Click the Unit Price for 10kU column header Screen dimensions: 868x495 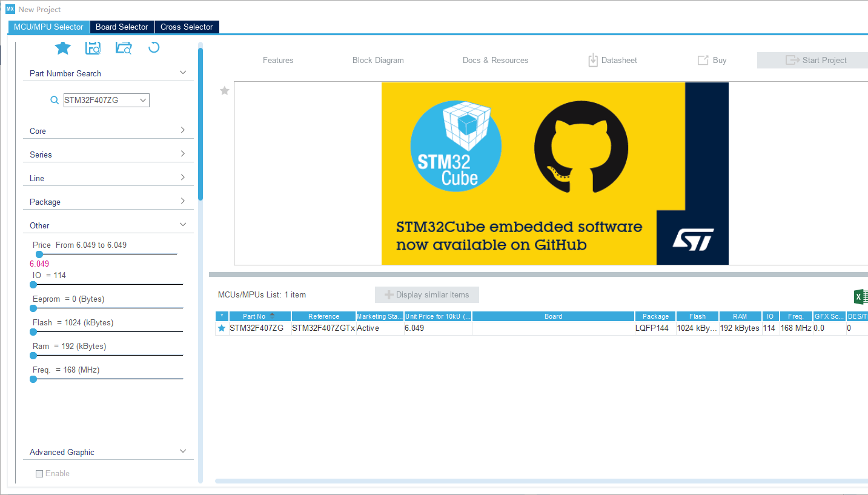438,316
